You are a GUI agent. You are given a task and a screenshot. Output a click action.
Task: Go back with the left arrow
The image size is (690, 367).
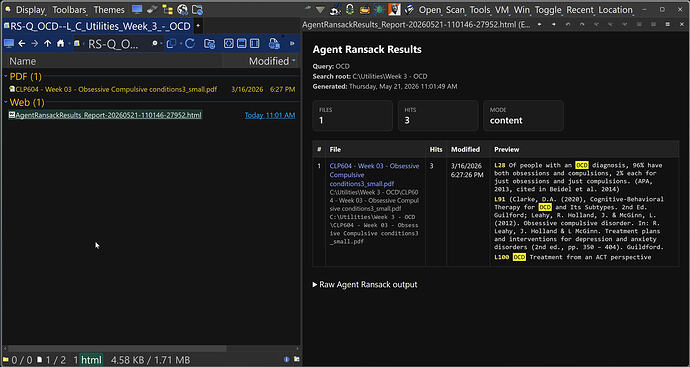22,44
